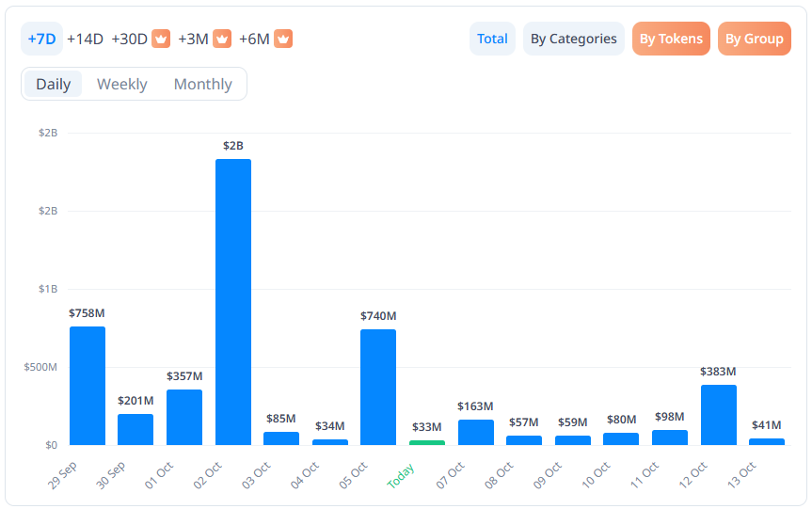
Task: Show the Total view
Action: coord(492,39)
